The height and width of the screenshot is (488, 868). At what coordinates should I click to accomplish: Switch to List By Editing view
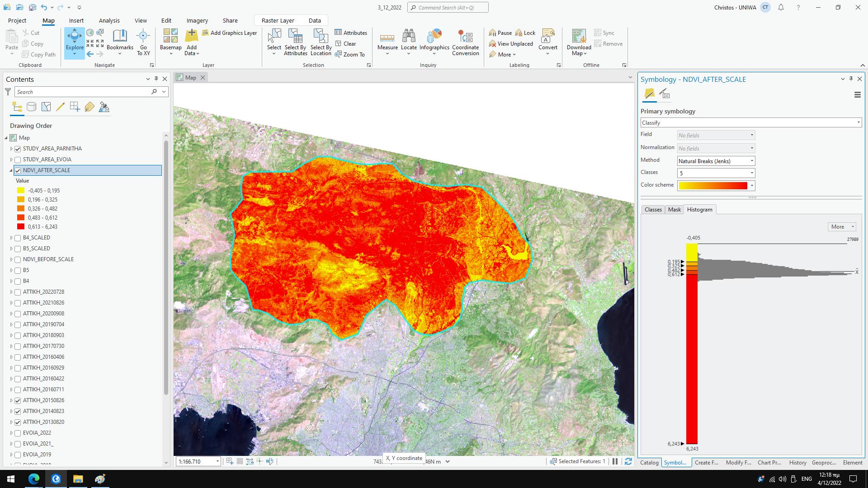click(x=61, y=107)
